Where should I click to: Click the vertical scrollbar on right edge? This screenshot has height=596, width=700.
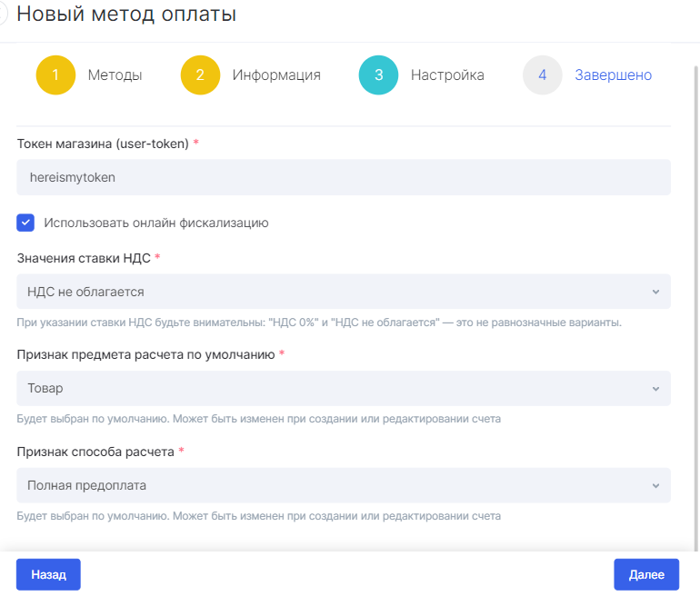pos(696,308)
